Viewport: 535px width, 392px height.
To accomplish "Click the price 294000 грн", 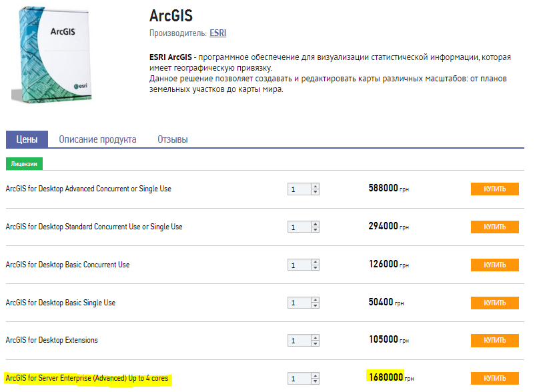I will tap(389, 226).
